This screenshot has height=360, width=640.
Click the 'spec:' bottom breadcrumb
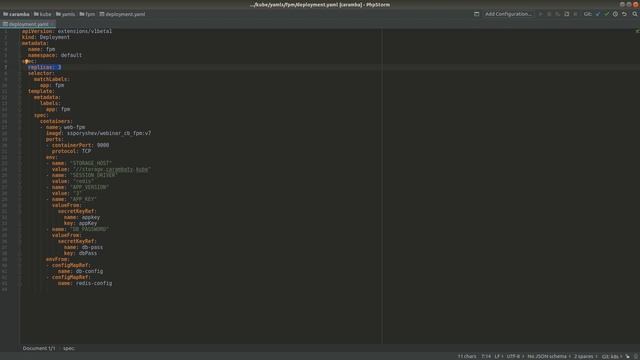[69, 348]
